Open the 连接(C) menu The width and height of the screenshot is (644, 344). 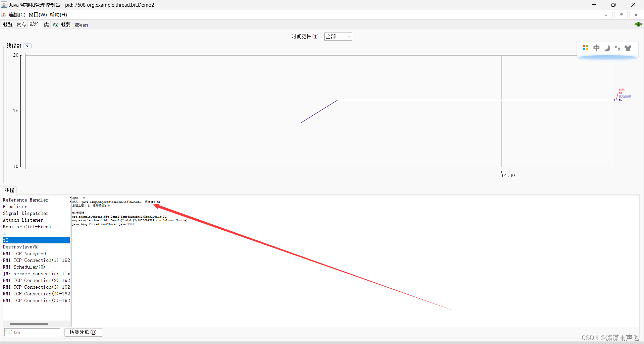[17, 15]
